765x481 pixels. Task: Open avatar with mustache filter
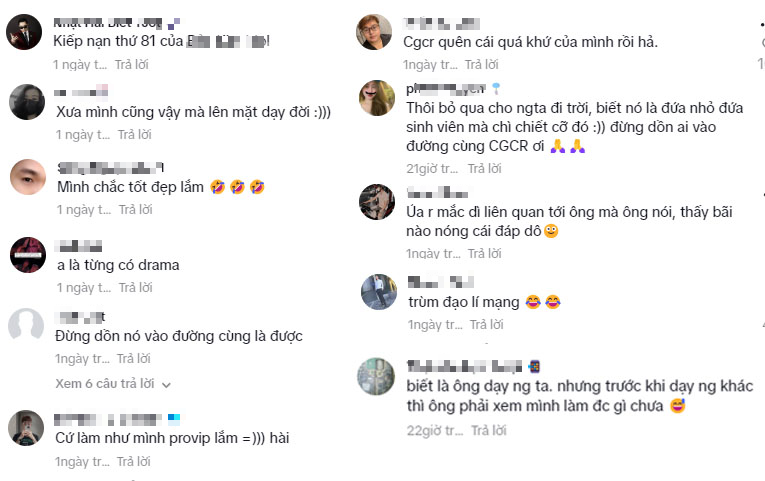pyautogui.click(x=377, y=98)
